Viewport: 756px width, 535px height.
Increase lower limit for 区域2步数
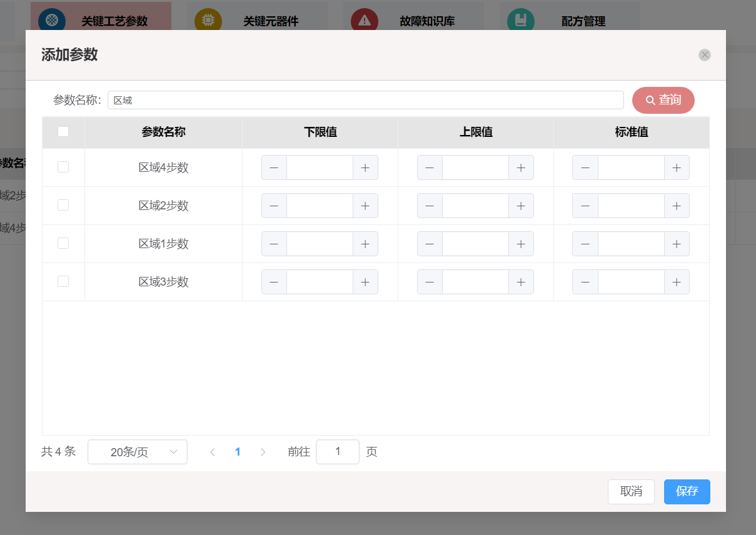coord(365,206)
